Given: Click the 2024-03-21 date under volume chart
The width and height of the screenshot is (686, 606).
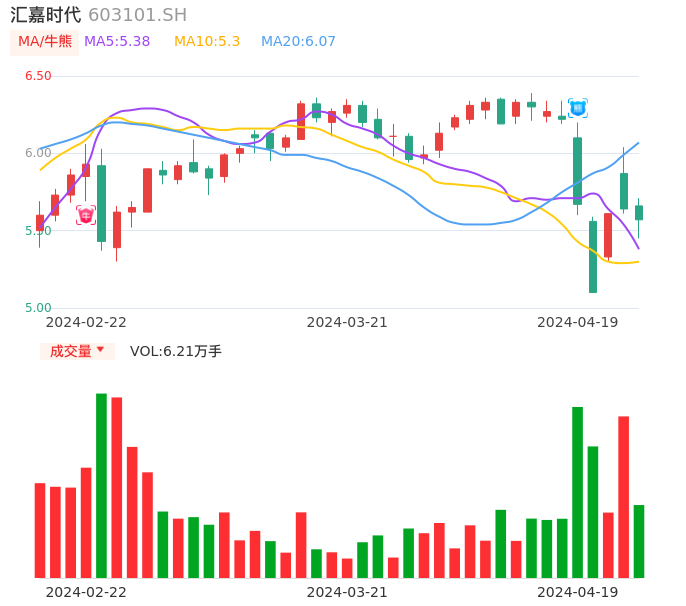Looking at the screenshot, I should 347,592.
